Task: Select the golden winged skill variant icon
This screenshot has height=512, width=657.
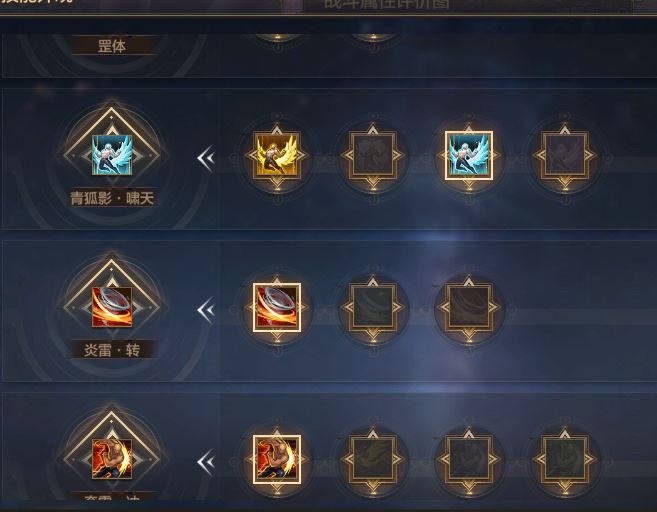Action: pyautogui.click(x=277, y=155)
